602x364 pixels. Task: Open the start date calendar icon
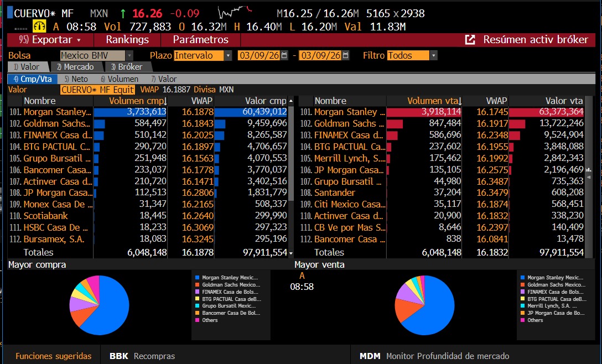tap(284, 55)
